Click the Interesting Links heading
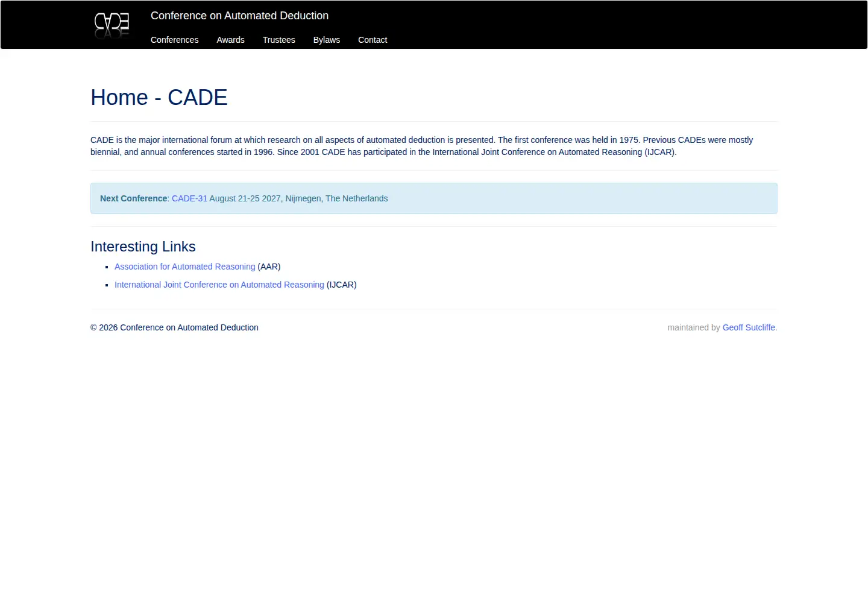The height and width of the screenshot is (603, 868). [x=143, y=247]
